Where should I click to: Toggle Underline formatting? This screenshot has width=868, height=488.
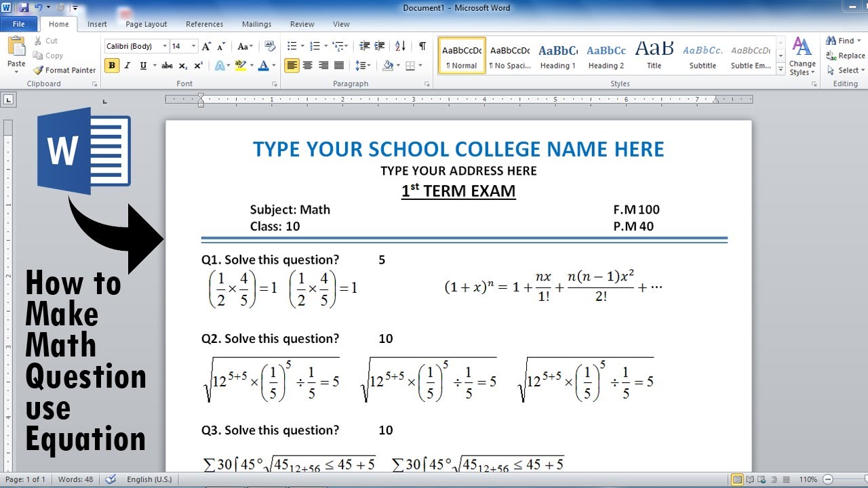click(143, 66)
